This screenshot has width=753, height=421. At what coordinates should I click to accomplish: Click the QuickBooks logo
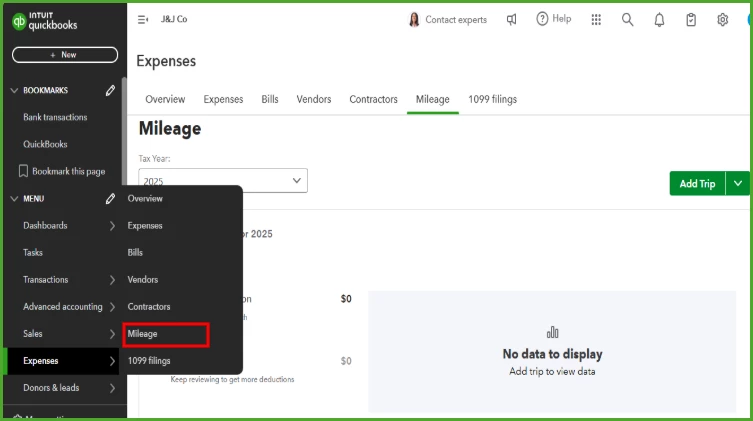coord(45,21)
